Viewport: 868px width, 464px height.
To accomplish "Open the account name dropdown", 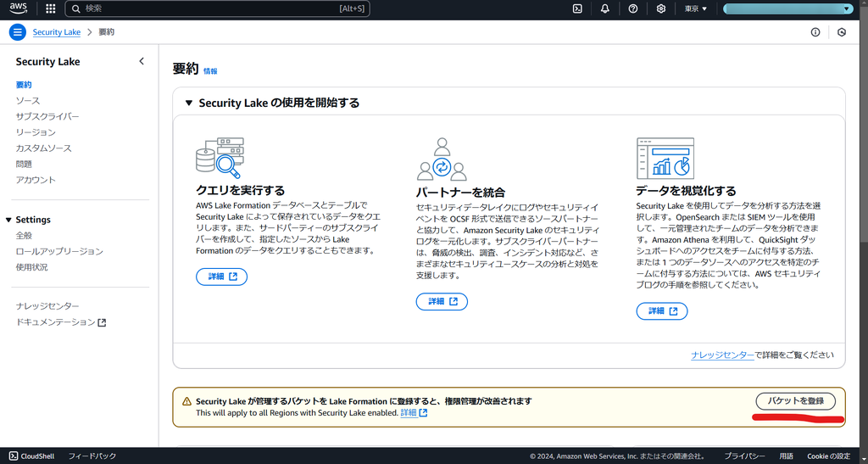I will (788, 8).
